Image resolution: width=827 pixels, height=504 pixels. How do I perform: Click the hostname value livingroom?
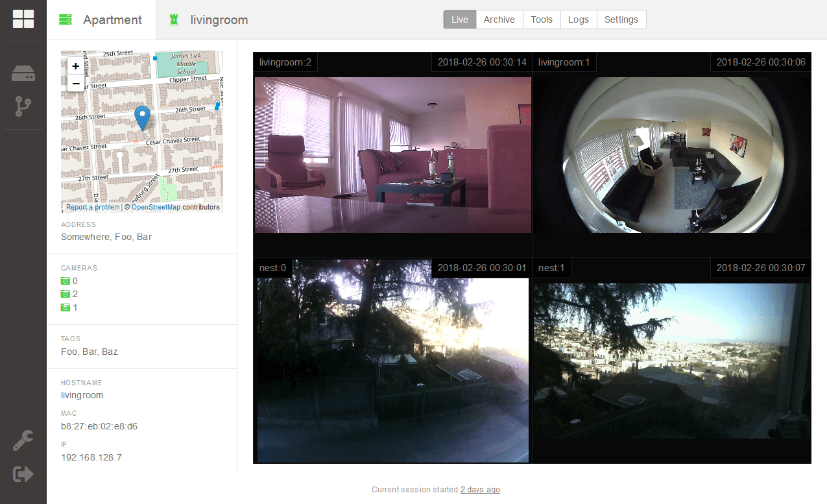pos(82,395)
